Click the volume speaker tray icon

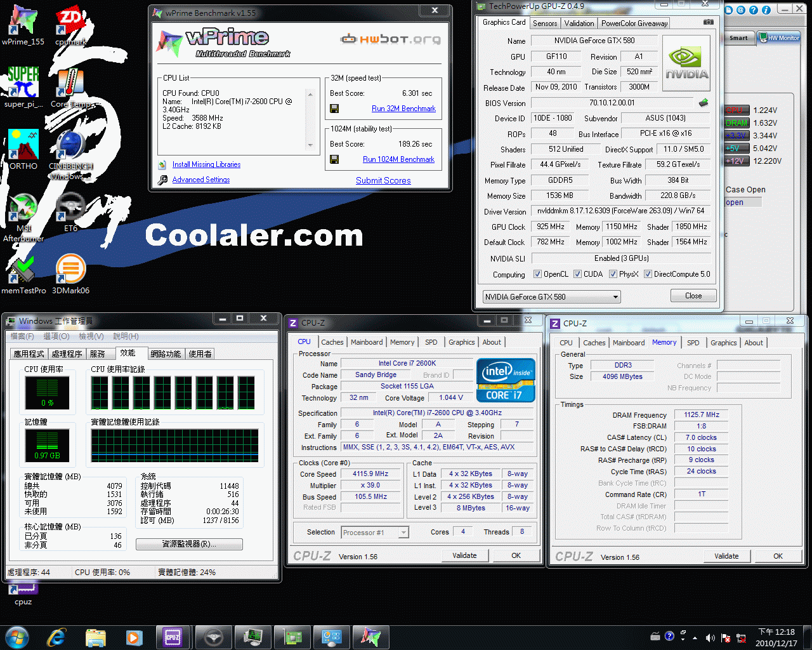[x=710, y=637]
